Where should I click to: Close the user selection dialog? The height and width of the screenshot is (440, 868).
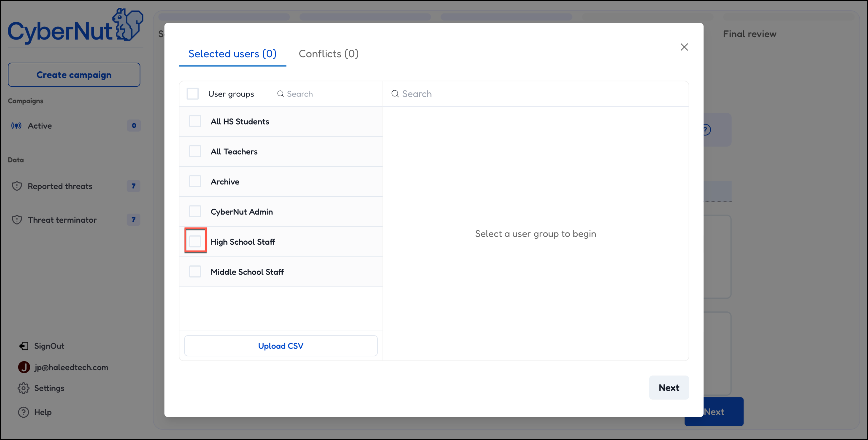tap(684, 47)
